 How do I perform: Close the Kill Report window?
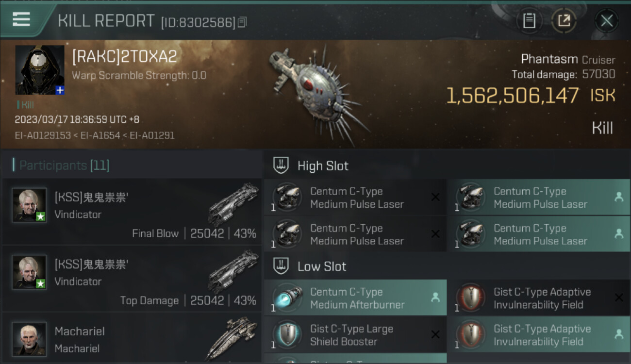coord(606,21)
